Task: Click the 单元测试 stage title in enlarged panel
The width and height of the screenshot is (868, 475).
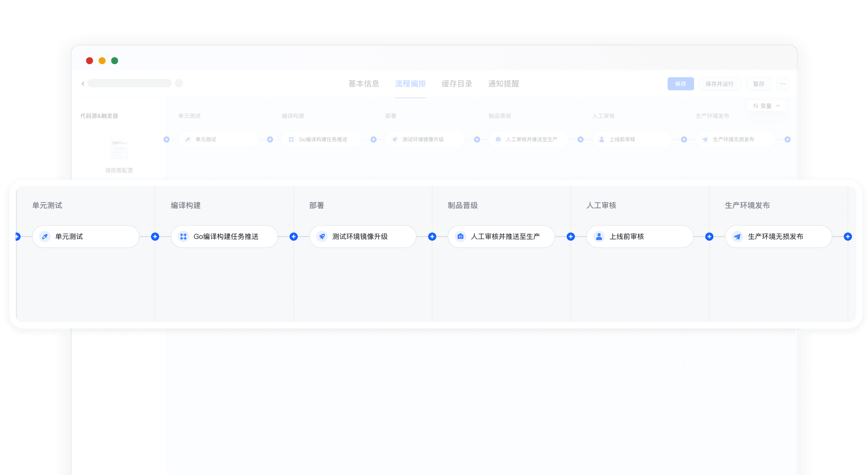Action: pyautogui.click(x=47, y=205)
